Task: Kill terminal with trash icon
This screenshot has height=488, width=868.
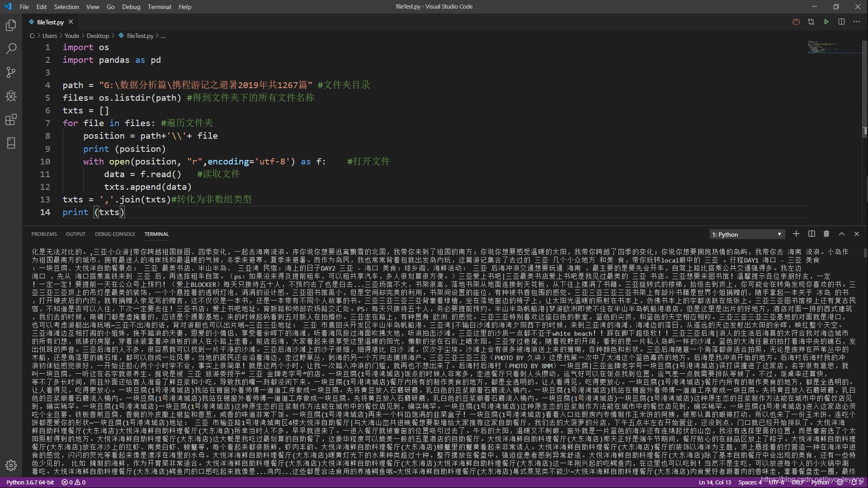Action: (826, 234)
